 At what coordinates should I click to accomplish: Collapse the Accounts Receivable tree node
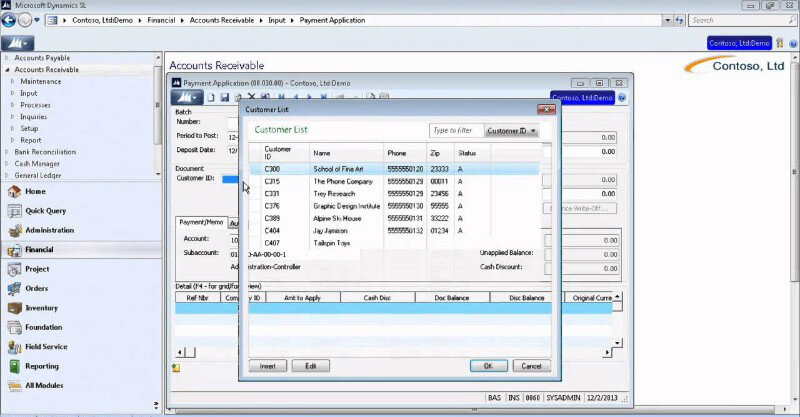[x=6, y=70]
